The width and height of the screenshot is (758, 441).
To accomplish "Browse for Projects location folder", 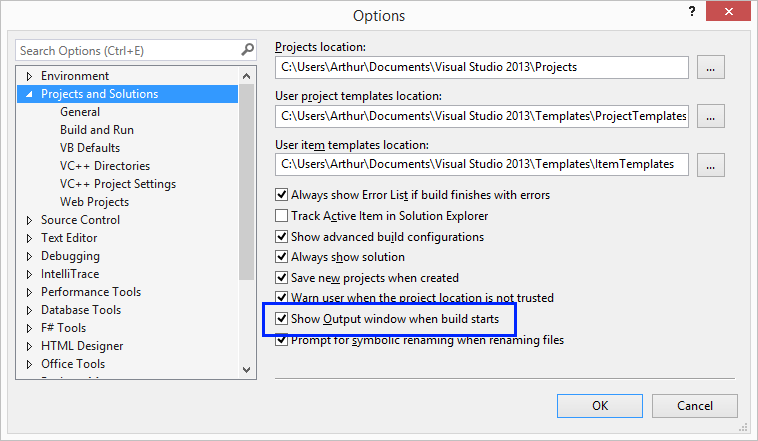I will [x=711, y=68].
